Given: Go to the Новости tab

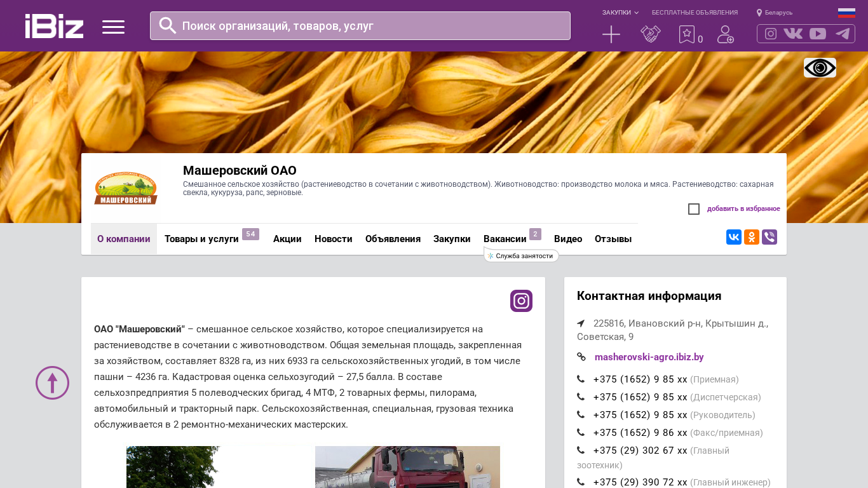Looking at the screenshot, I should (334, 239).
